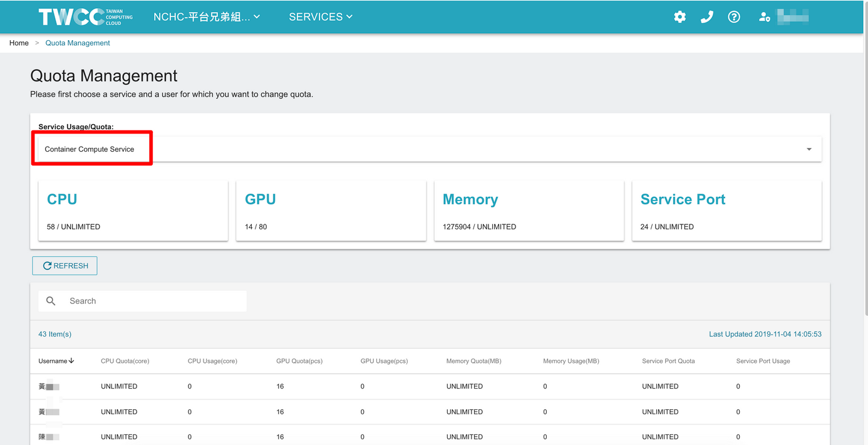868x445 pixels.
Task: Open the user account icon
Action: click(764, 17)
